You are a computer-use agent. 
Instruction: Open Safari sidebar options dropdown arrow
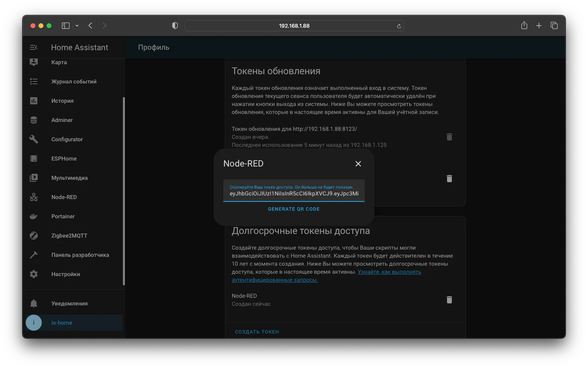coord(77,26)
